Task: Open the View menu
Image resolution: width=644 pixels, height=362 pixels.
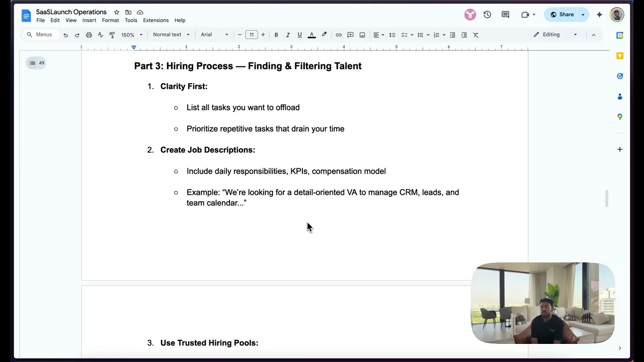Action: [71, 21]
